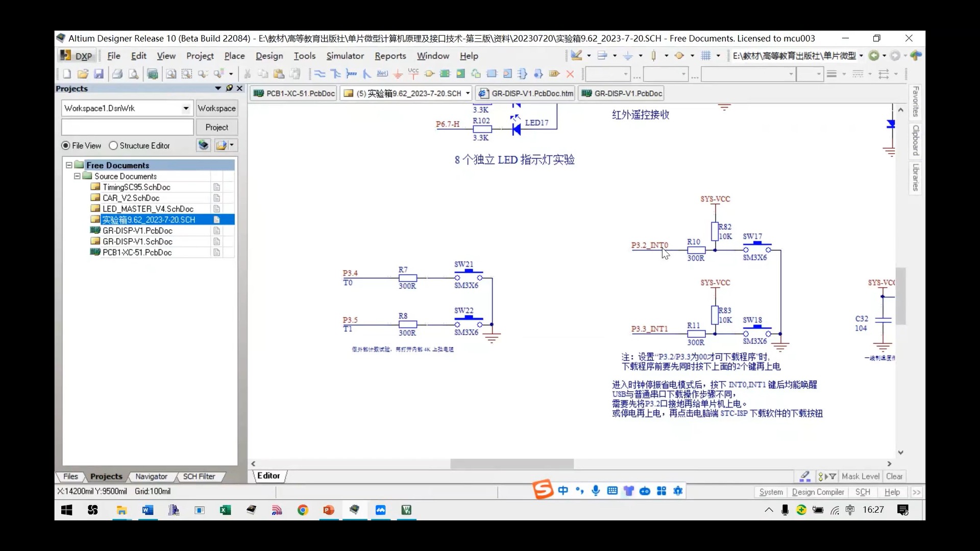
Task: Click the Place Wire tool icon
Action: [320, 74]
